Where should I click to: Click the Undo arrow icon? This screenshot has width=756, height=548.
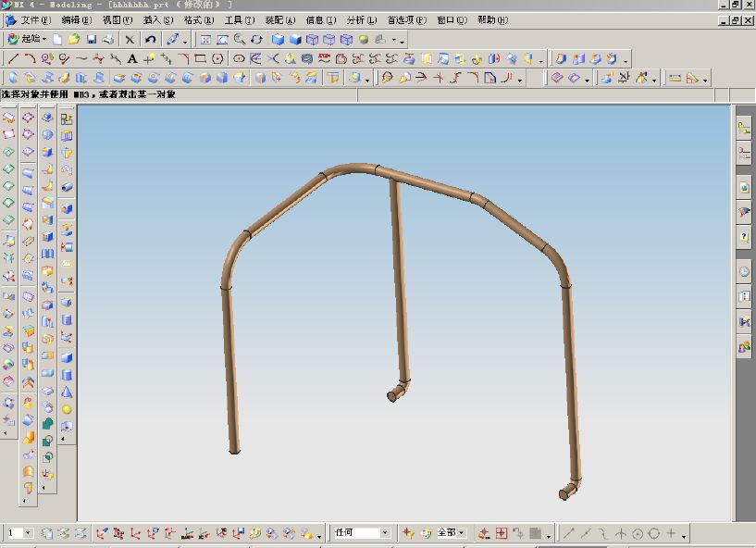coord(150,40)
